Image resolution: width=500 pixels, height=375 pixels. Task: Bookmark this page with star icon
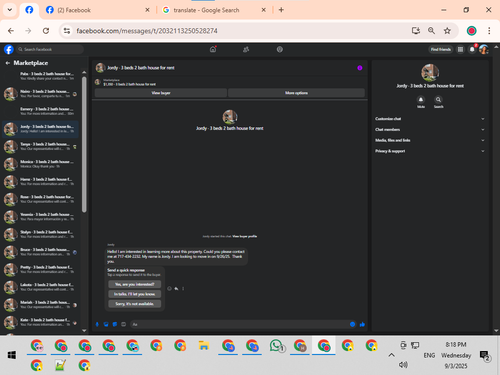[447, 31]
